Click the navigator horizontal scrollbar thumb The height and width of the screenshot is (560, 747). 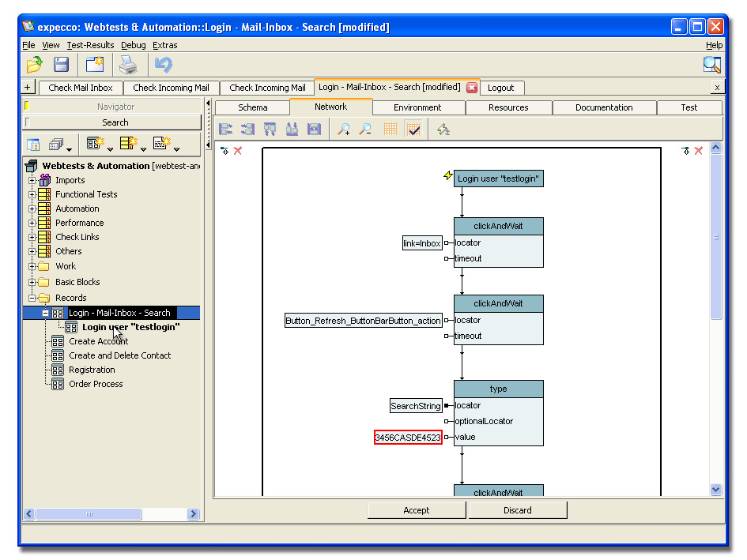[89, 514]
